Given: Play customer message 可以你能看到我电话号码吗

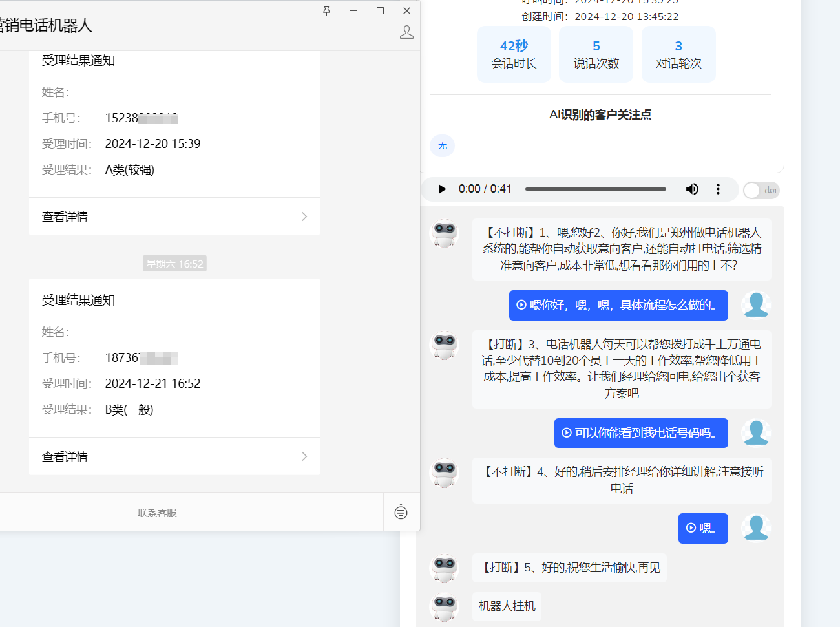Looking at the screenshot, I should [x=641, y=433].
